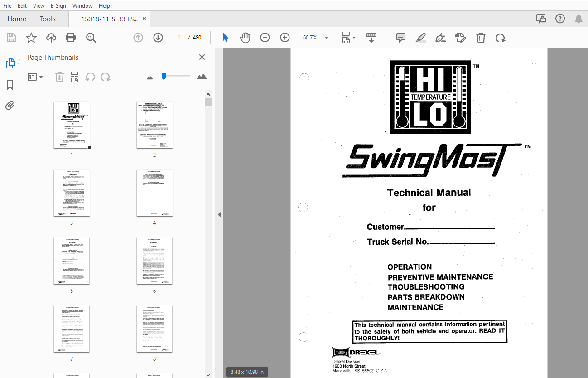Open the Attachments paperclip panel
Viewport: 588px width, 378px height.
pos(10,106)
